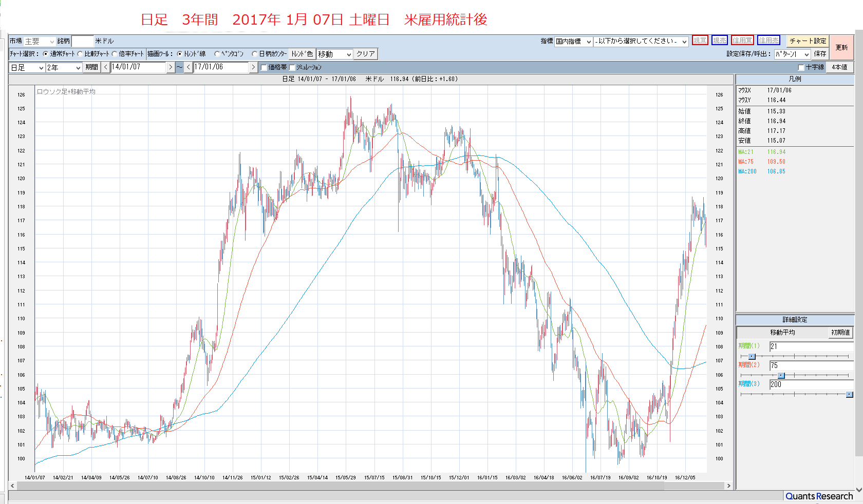Click the 4本値 button

[x=839, y=67]
